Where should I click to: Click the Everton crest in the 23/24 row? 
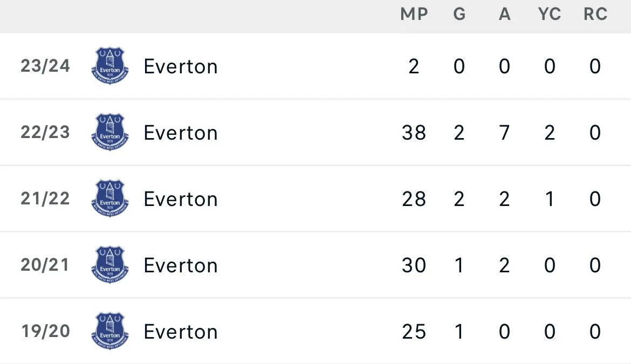pos(110,66)
